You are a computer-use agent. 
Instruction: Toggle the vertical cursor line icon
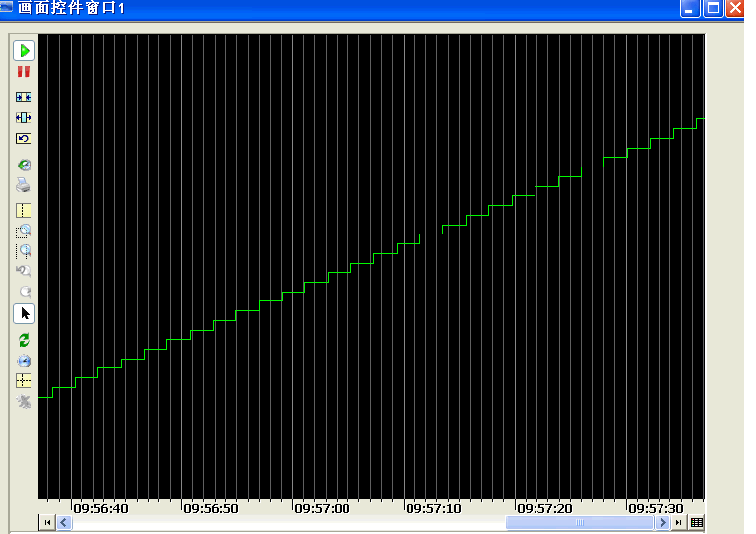click(x=24, y=210)
